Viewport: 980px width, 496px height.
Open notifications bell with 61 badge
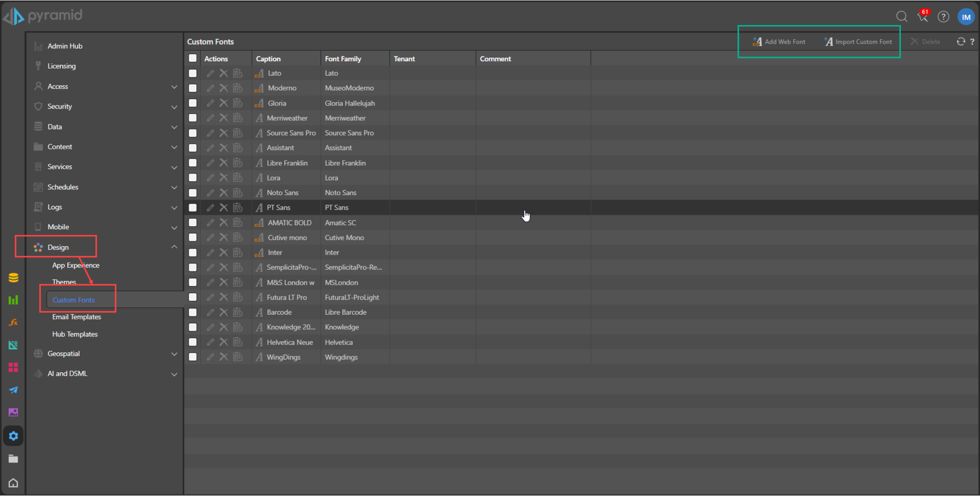[923, 16]
